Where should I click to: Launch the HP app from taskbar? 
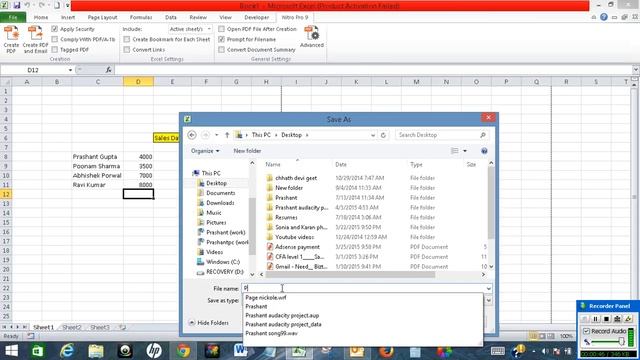tap(154, 351)
